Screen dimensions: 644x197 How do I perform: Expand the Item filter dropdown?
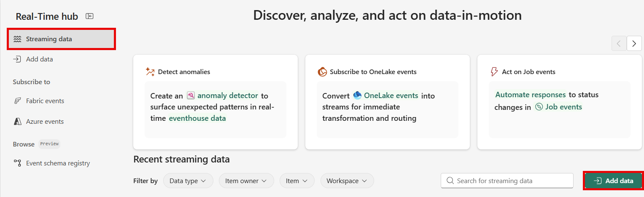coord(296,181)
